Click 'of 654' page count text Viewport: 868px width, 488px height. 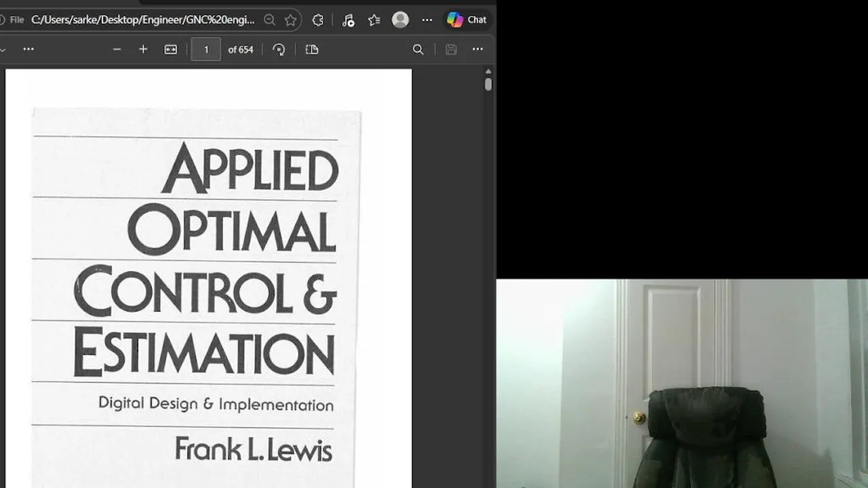[x=241, y=49]
